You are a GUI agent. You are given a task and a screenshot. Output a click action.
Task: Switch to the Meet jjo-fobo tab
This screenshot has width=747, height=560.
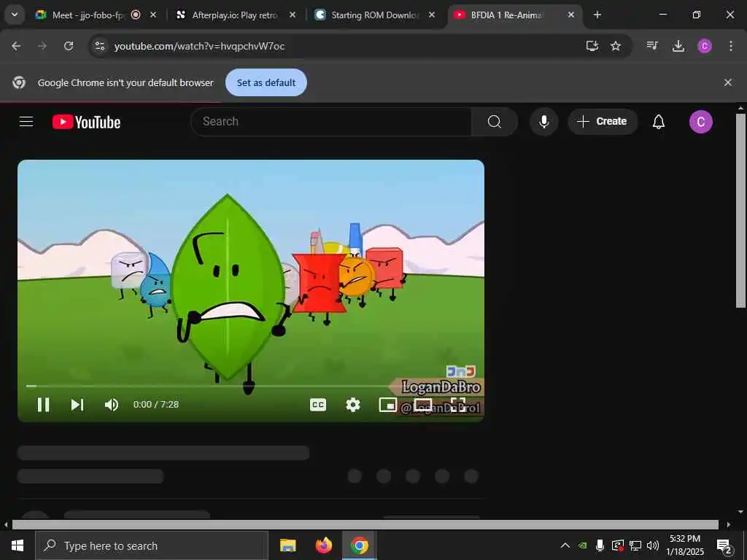coord(88,15)
